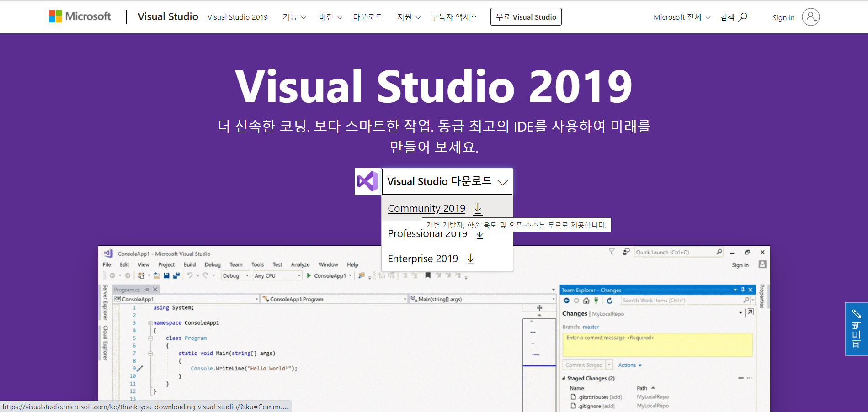Click the File menu in the IDE screenshot
The image size is (868, 412).
[107, 264]
